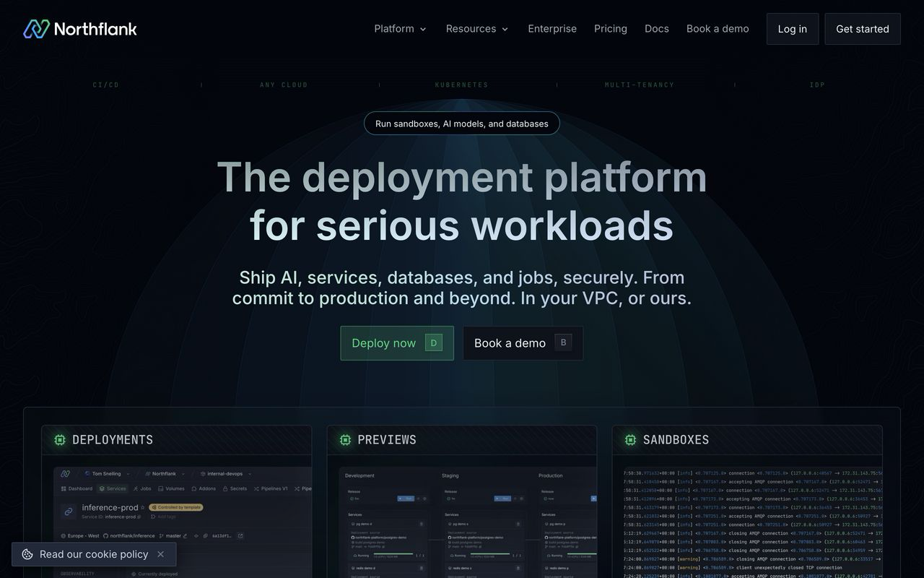This screenshot has width=924, height=578.
Task: Click the Development column heading in previews
Action: click(x=359, y=475)
